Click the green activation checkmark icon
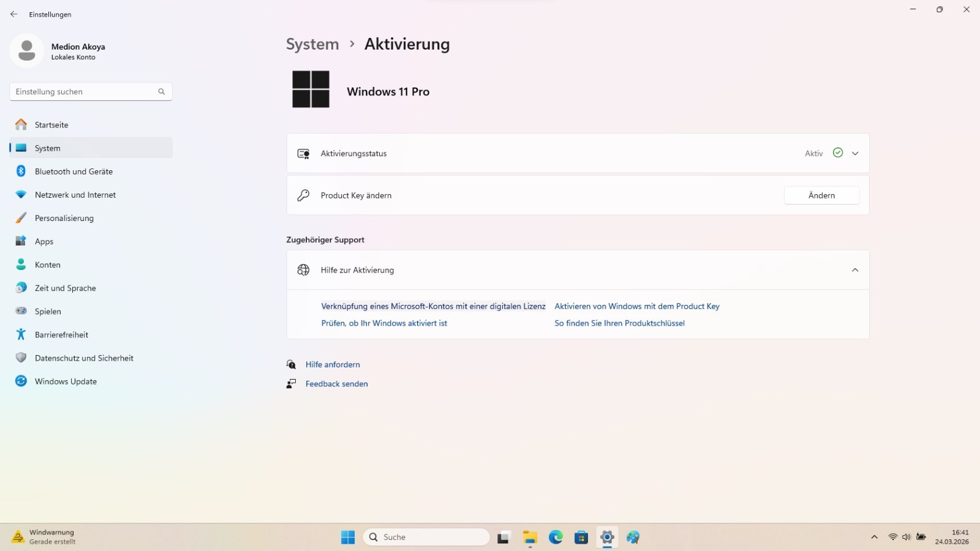The image size is (980, 551). click(x=838, y=153)
